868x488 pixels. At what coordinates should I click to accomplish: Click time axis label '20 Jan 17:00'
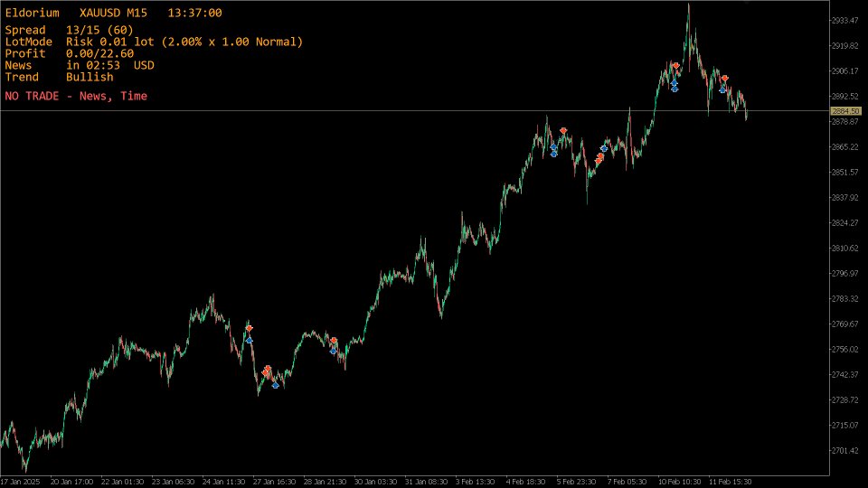click(x=71, y=482)
